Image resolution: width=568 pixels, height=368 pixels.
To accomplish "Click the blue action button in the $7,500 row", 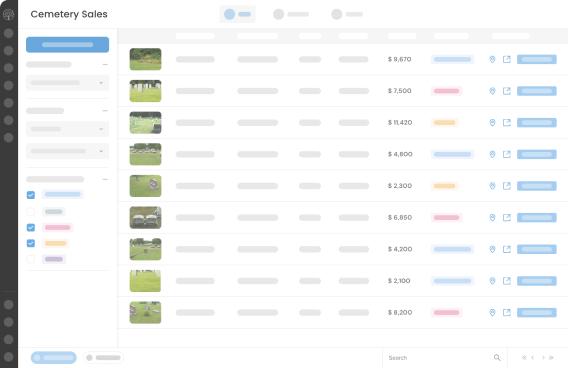I will click(536, 91).
